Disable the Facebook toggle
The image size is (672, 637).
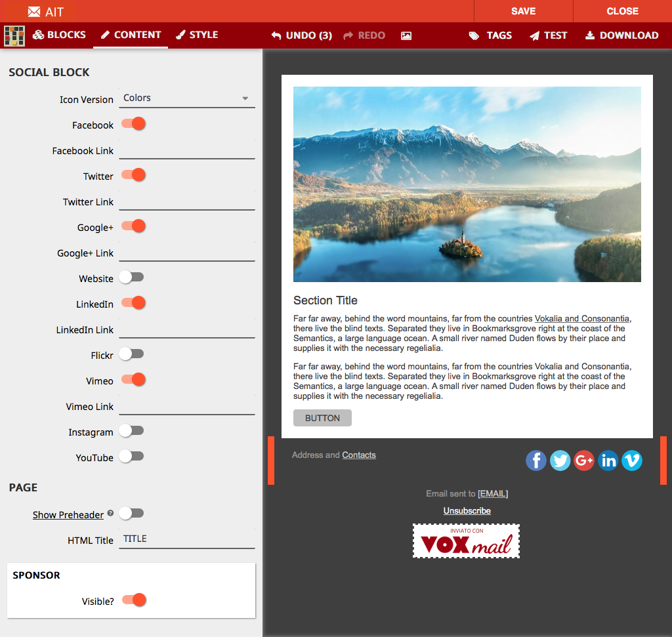point(133,124)
